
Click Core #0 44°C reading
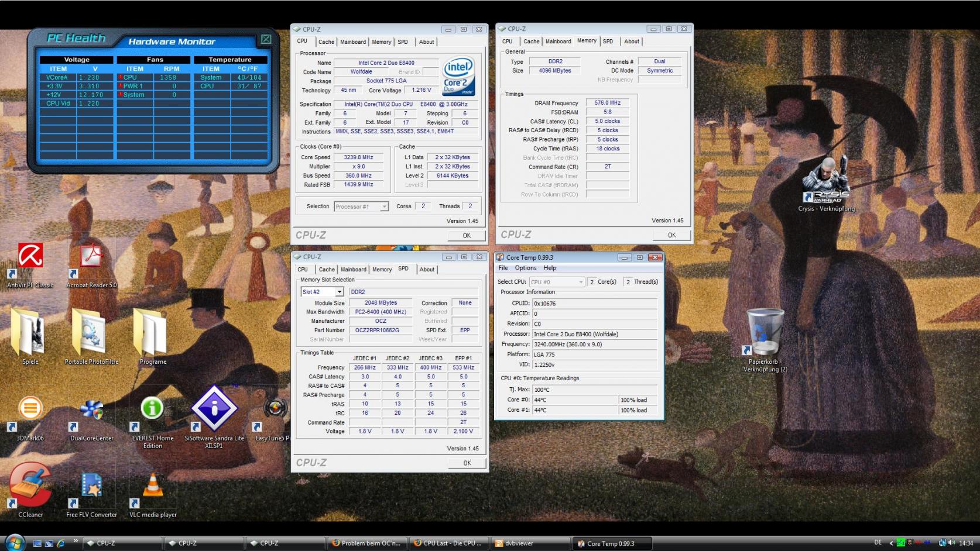point(574,400)
